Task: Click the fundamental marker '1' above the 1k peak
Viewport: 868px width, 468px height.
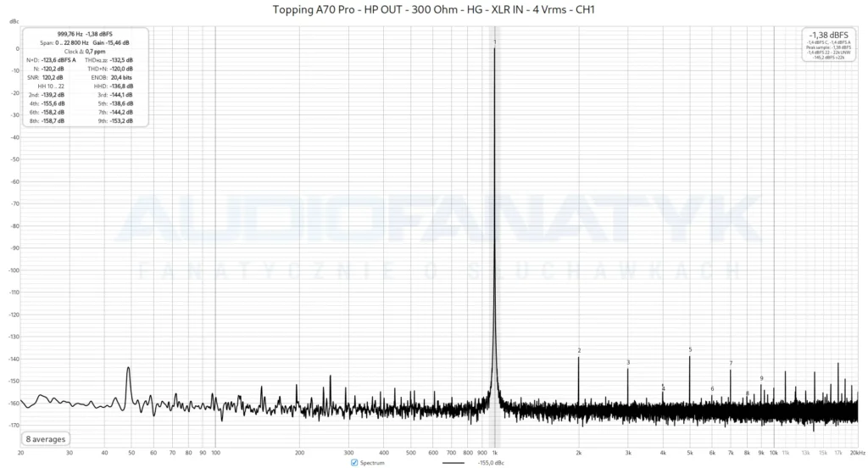Action: pos(495,42)
